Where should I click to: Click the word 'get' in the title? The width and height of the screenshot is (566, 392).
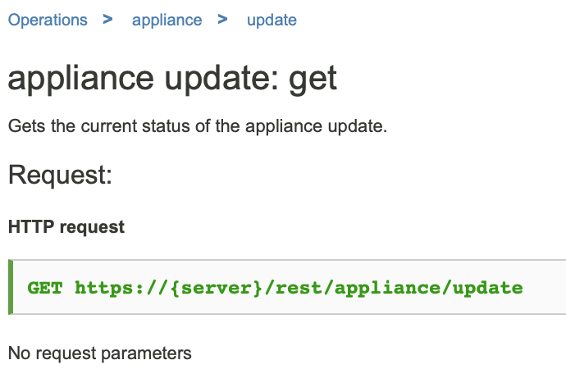(x=313, y=79)
